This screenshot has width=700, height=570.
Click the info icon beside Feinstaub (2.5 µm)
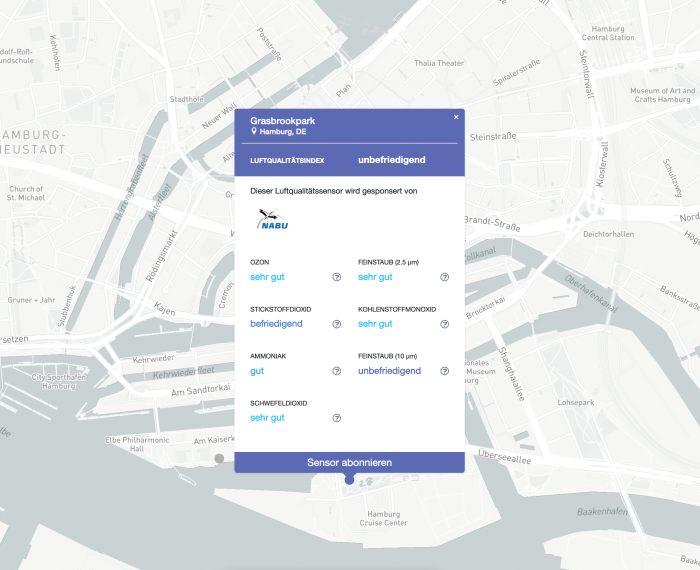pyautogui.click(x=445, y=277)
